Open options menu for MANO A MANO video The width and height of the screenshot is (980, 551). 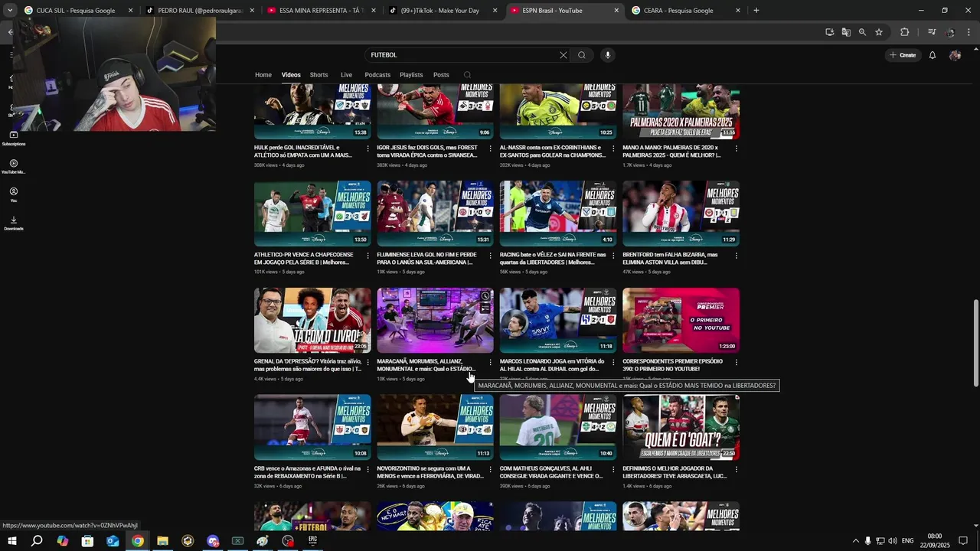coord(737,148)
